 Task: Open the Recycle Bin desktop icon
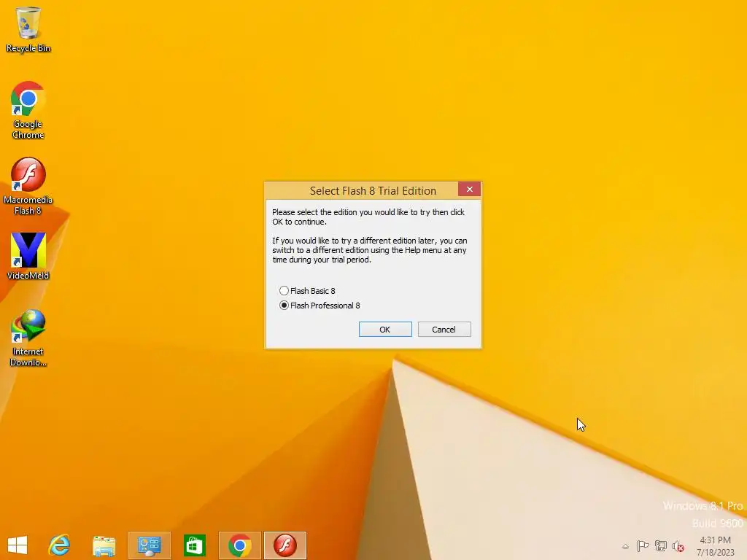[28, 28]
